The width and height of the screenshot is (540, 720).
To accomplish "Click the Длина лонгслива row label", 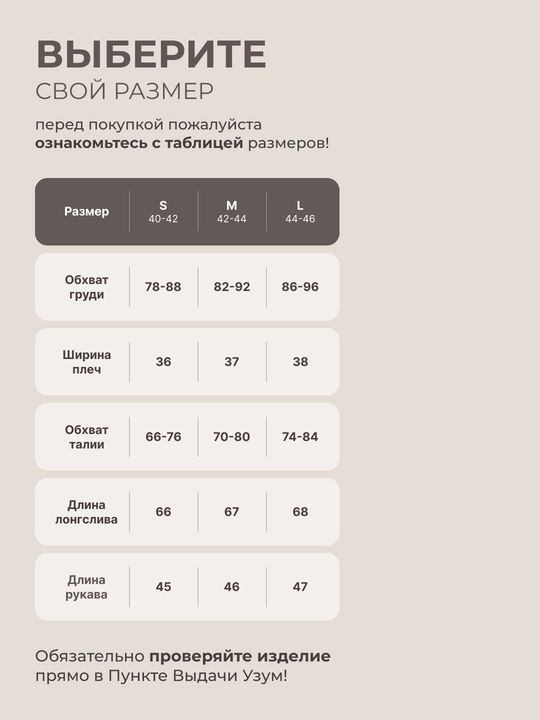I will click(x=86, y=512).
